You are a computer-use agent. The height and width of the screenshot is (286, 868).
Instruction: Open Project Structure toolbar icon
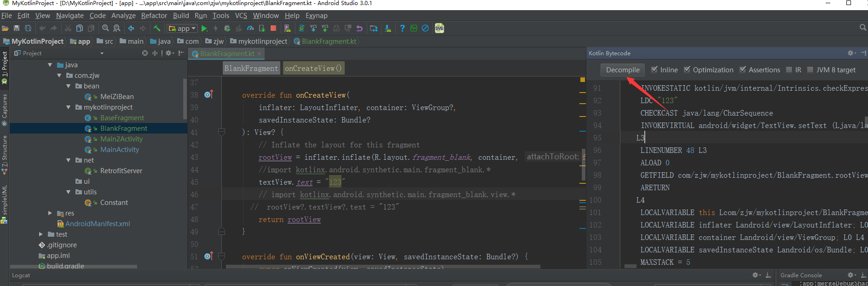374,28
